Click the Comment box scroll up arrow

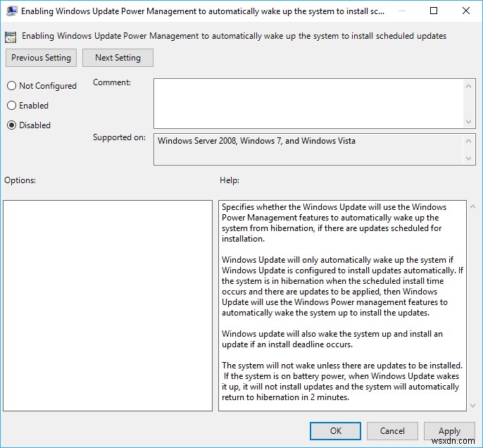pyautogui.click(x=468, y=86)
